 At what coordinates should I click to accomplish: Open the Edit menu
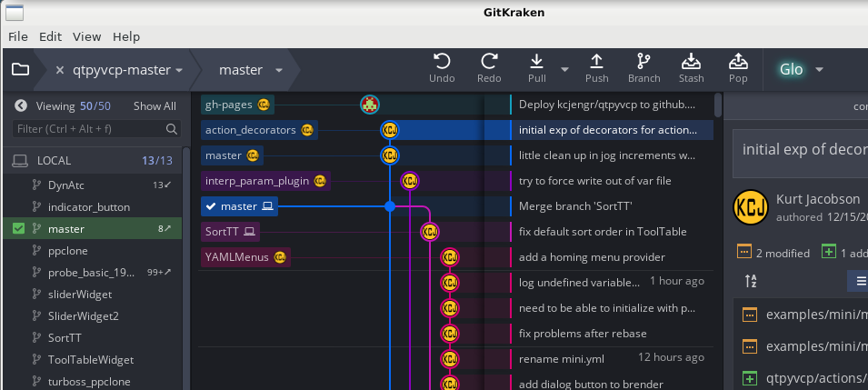tap(50, 36)
